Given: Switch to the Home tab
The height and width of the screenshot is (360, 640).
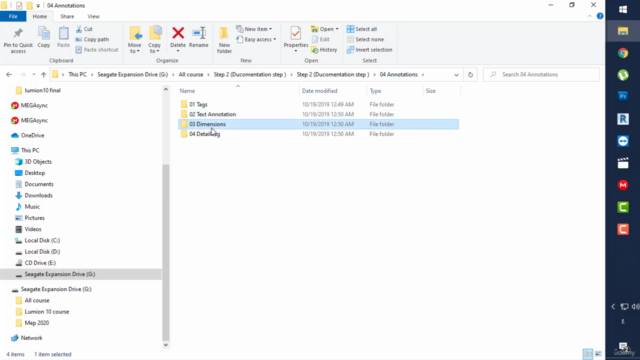Looking at the screenshot, I should pyautogui.click(x=40, y=16).
